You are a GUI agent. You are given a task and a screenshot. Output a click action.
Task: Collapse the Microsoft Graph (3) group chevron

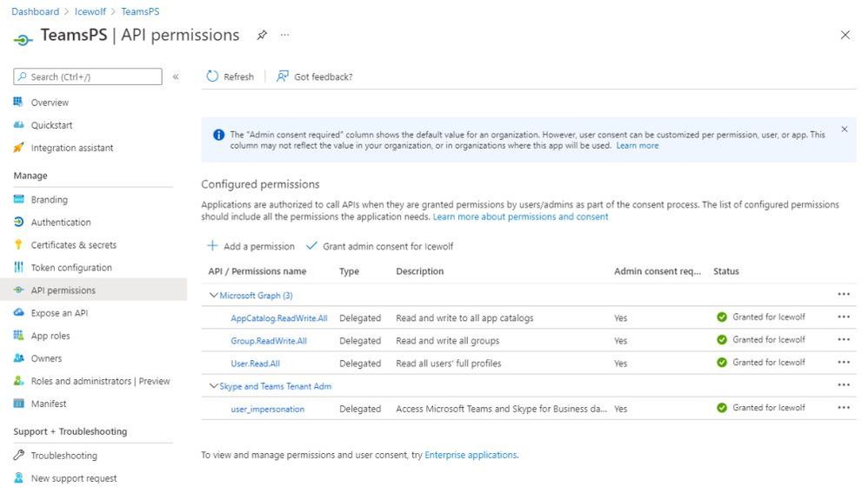click(x=213, y=295)
